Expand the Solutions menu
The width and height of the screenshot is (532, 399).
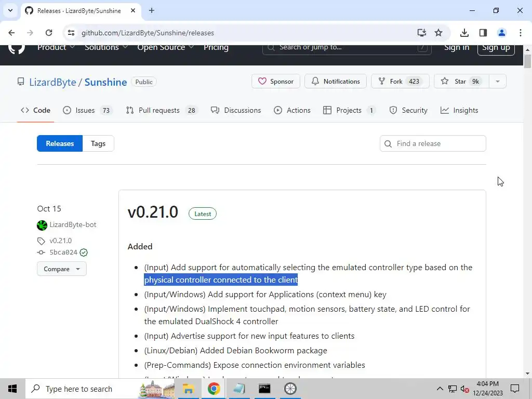106,47
